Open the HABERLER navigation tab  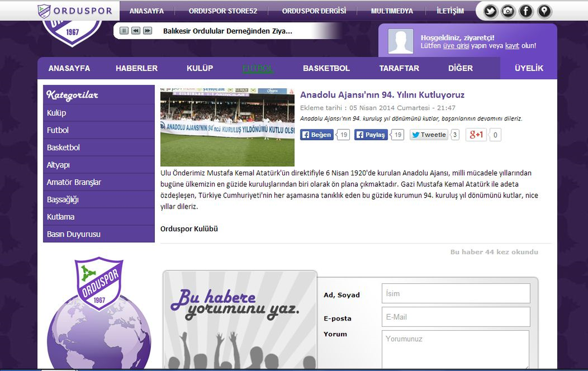pyautogui.click(x=137, y=68)
